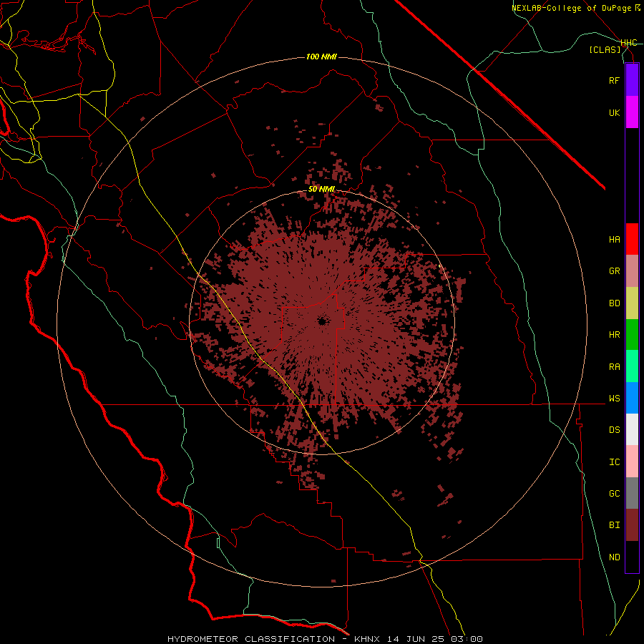Click the GC legend label
The width and height of the screenshot is (644, 644).
[614, 493]
